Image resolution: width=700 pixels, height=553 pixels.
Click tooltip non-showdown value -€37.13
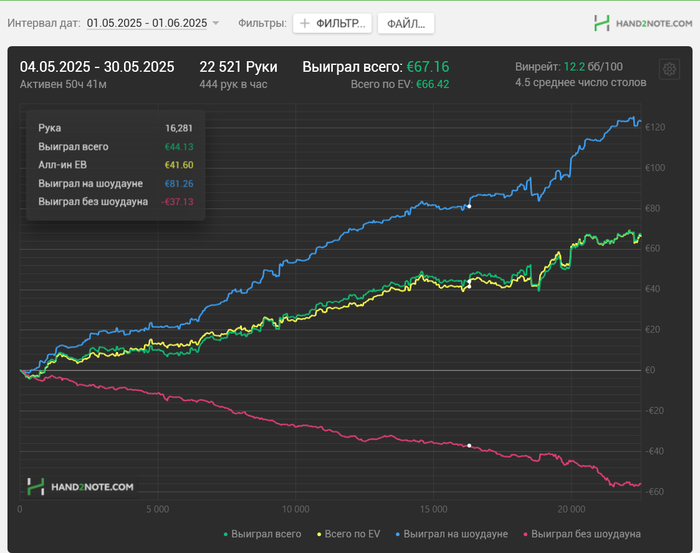(177, 202)
